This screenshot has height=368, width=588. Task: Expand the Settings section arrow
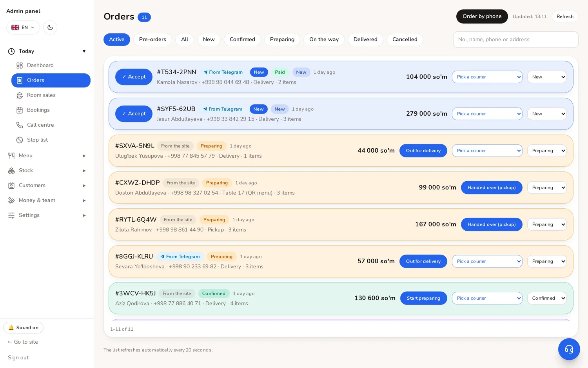[84, 215]
